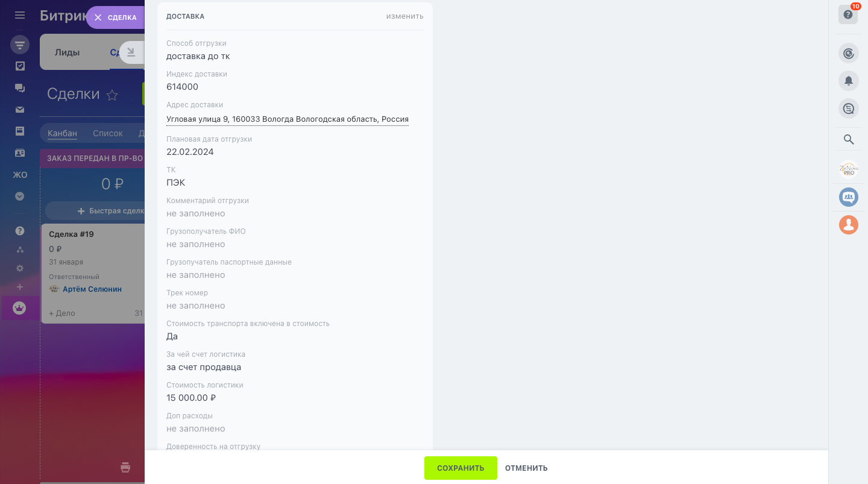The height and width of the screenshot is (484, 868).
Task: Open the orange user avatar icon
Action: [849, 225]
